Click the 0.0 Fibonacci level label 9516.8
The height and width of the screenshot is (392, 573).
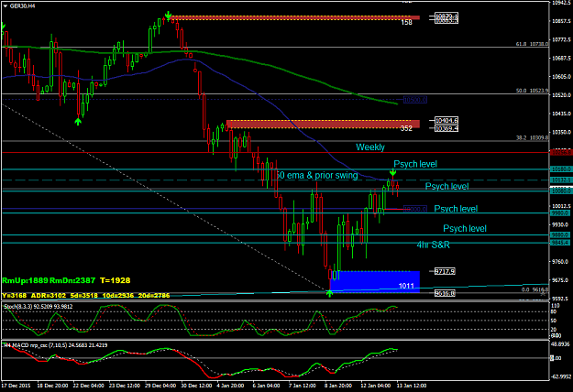pos(535,289)
